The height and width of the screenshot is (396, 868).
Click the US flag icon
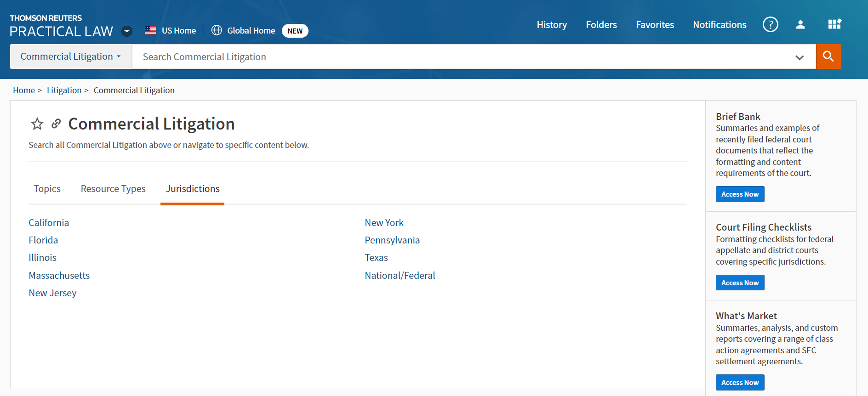coord(150,31)
